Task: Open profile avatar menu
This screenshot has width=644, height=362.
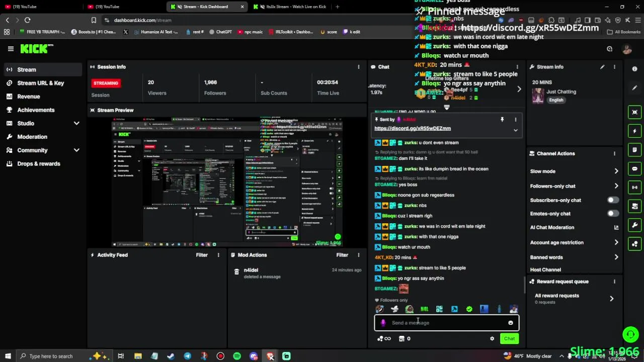Action: point(627,49)
